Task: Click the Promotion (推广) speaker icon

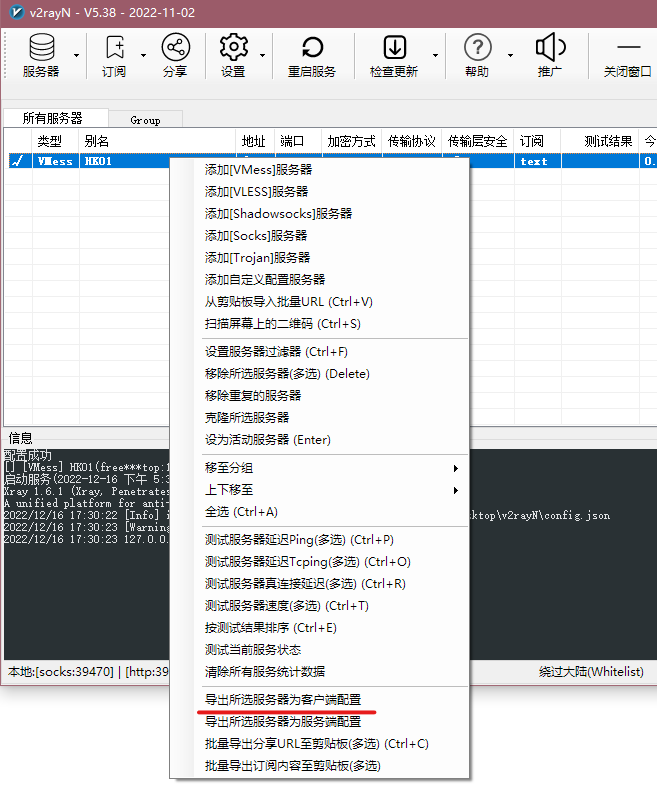Action: tap(550, 48)
